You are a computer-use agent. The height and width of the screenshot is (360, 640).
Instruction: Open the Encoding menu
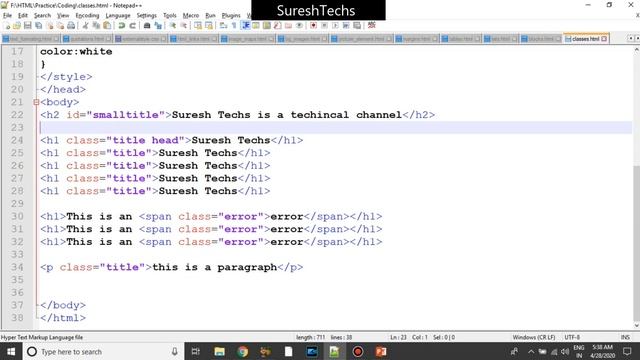coord(87,16)
